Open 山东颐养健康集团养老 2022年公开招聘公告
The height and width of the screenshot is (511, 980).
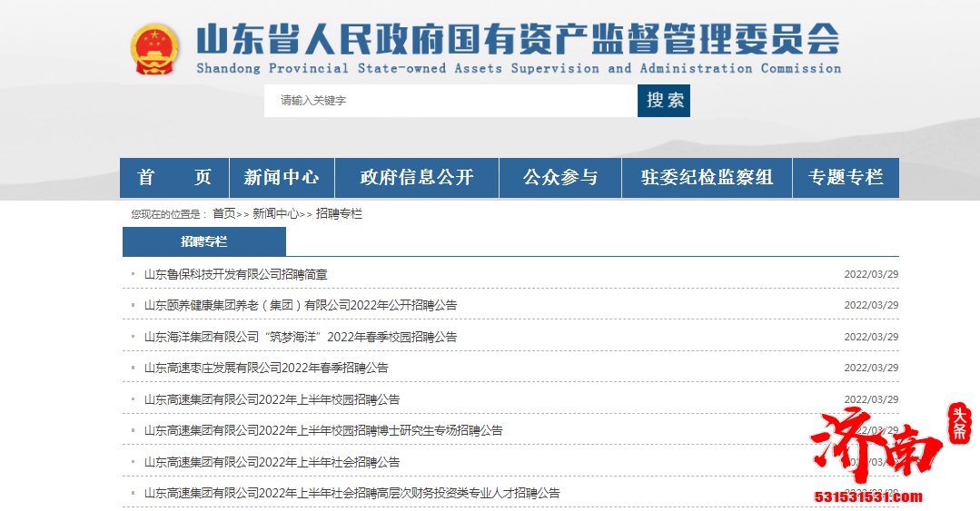301,306
